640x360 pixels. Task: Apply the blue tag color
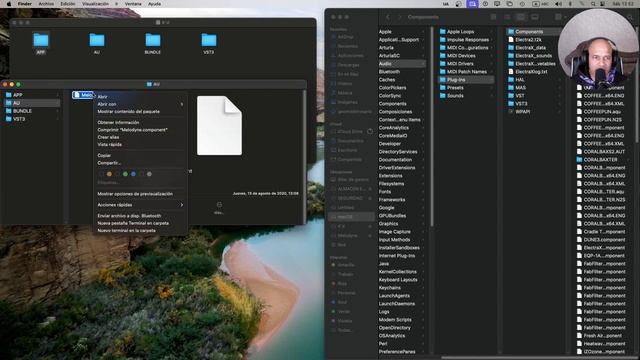133,174
